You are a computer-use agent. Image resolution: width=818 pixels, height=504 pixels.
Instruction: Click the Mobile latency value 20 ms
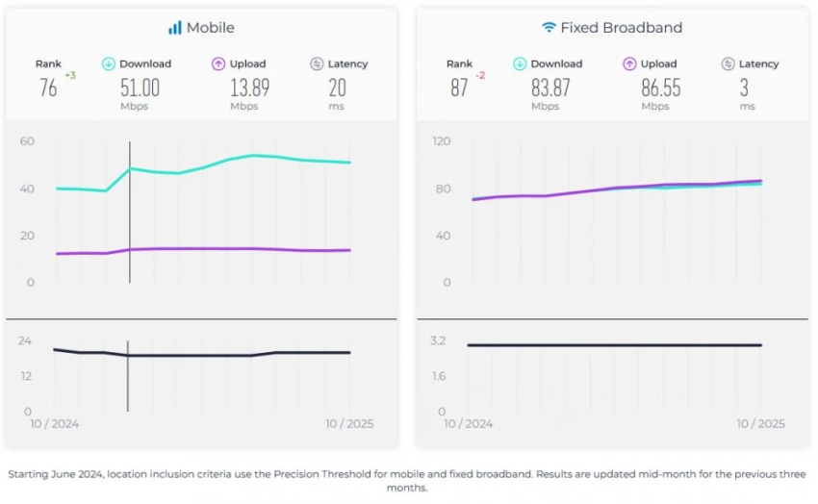click(337, 88)
